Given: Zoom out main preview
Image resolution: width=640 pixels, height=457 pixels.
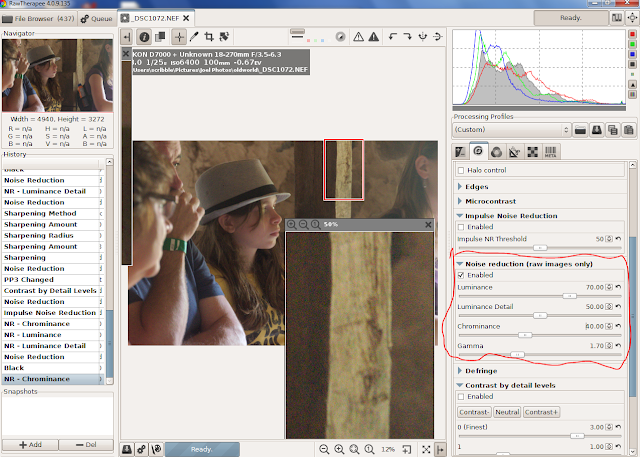Looking at the screenshot, I should (x=324, y=450).
